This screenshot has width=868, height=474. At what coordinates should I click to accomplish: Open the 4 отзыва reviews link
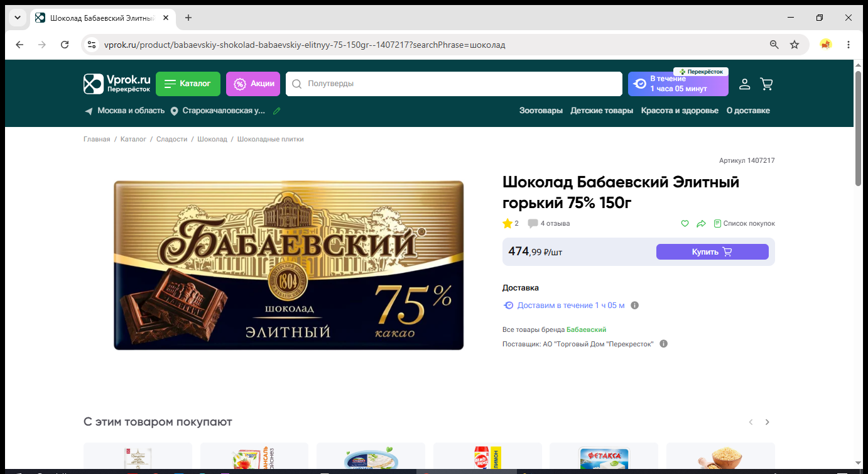[x=555, y=223]
